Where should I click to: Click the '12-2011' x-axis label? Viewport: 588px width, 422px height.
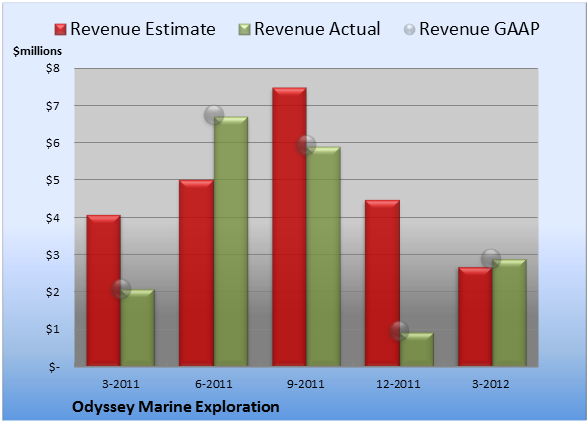point(399,384)
